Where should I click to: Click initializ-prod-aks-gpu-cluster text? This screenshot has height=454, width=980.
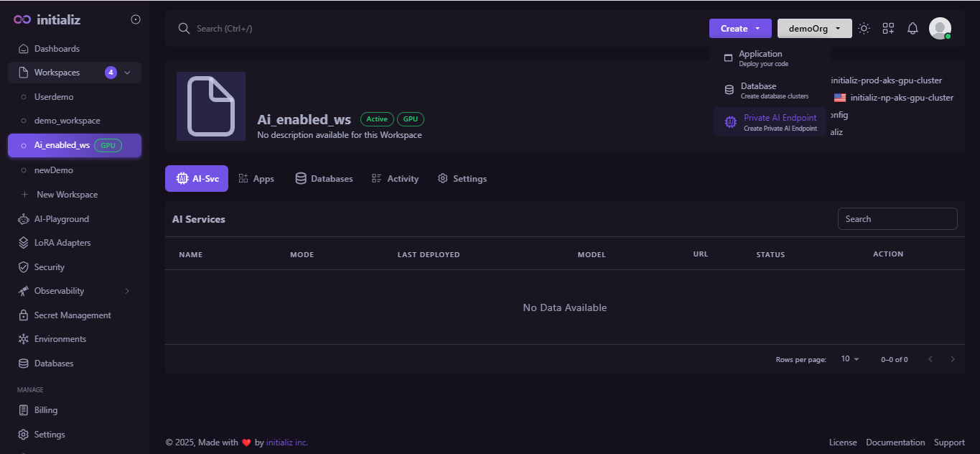point(886,80)
